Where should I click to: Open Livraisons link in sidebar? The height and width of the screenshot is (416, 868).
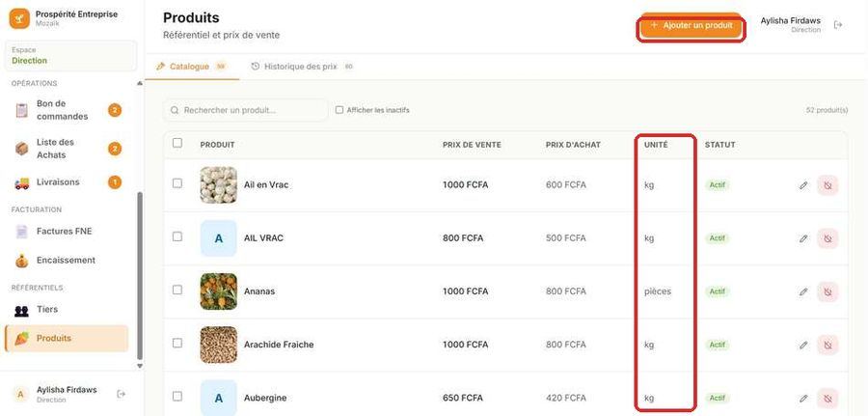[x=67, y=182]
